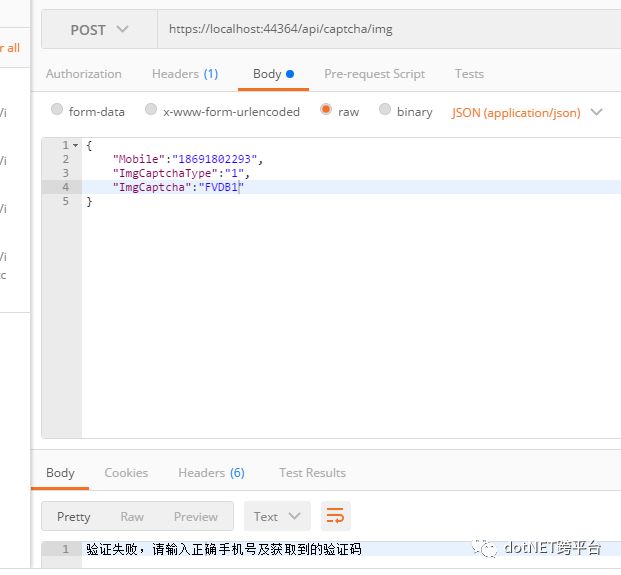This screenshot has height=575, width=621.
Task: Switch the response view to Preview
Action: click(196, 517)
